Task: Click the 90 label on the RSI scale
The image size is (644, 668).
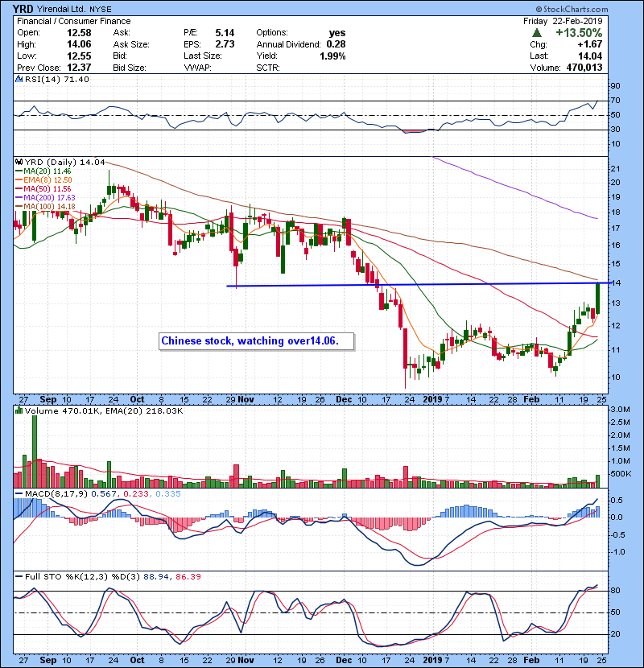Action: point(615,86)
